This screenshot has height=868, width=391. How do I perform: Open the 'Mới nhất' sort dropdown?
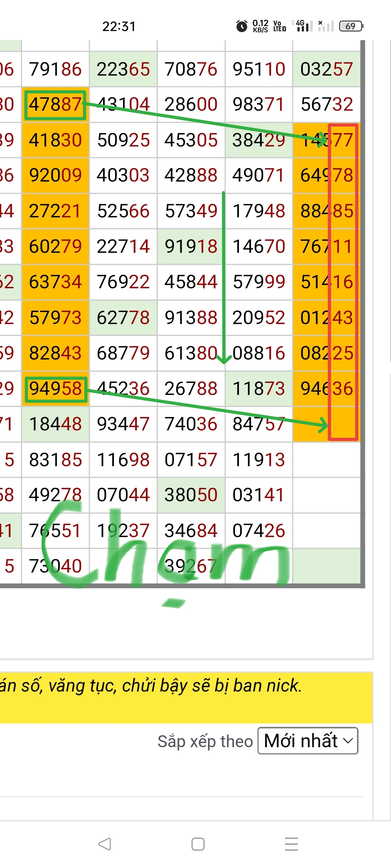point(308,741)
